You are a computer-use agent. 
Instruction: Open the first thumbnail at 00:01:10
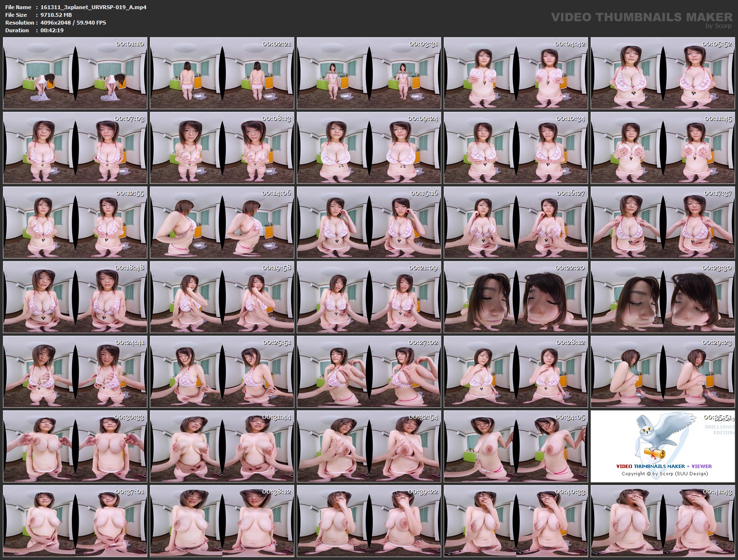(75, 73)
